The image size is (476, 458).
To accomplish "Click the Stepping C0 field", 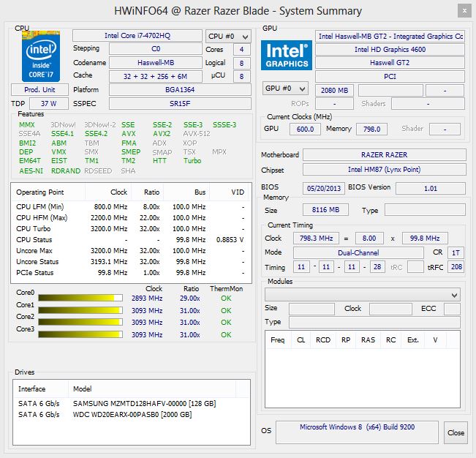I will pos(156,49).
